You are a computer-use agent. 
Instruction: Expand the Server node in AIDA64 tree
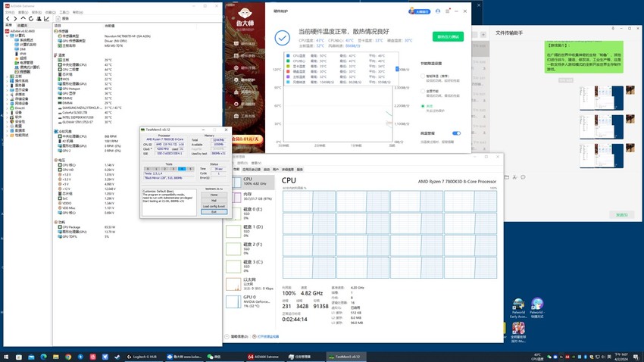point(8,86)
